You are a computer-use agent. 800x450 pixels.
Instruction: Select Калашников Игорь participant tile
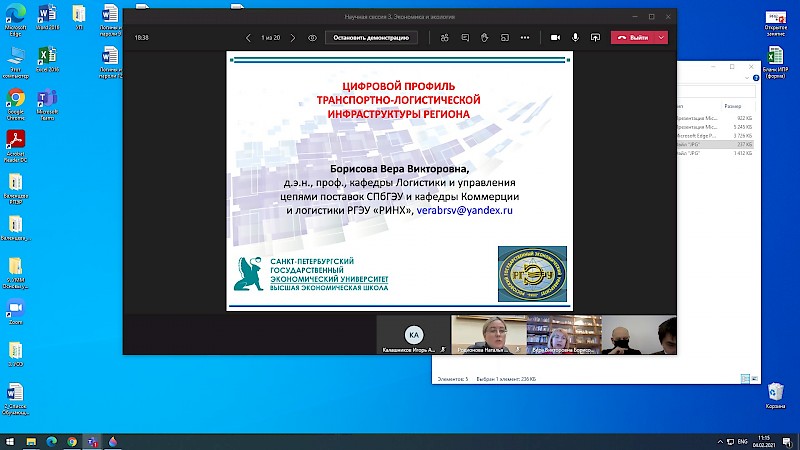pyautogui.click(x=413, y=335)
